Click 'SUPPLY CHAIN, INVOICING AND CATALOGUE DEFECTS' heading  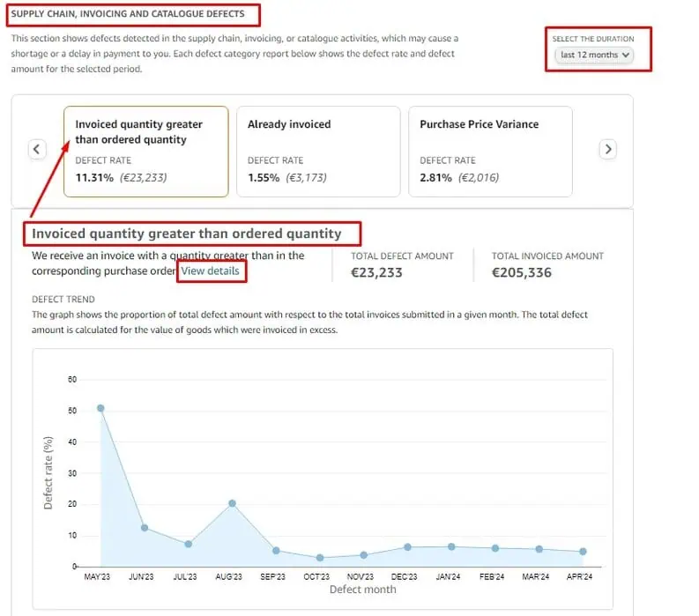pos(128,14)
